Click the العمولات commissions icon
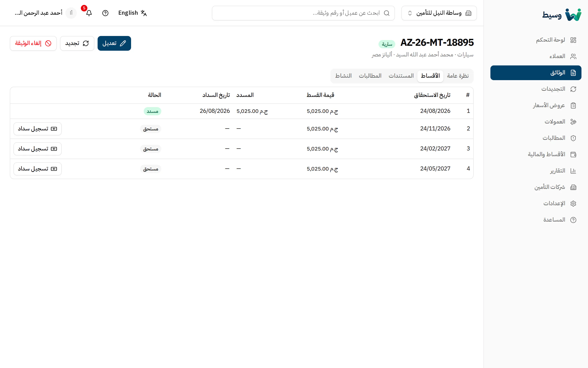The image size is (588, 368). click(573, 122)
